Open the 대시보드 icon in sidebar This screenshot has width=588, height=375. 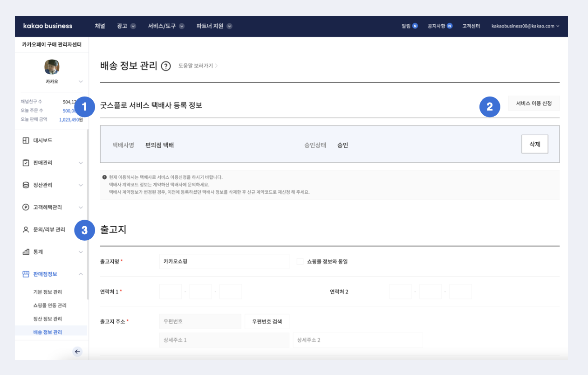click(x=26, y=140)
